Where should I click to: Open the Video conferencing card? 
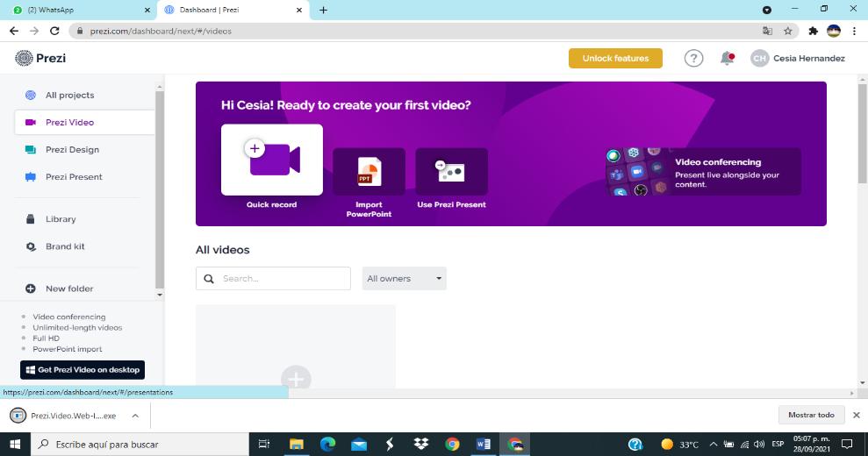[x=703, y=172]
